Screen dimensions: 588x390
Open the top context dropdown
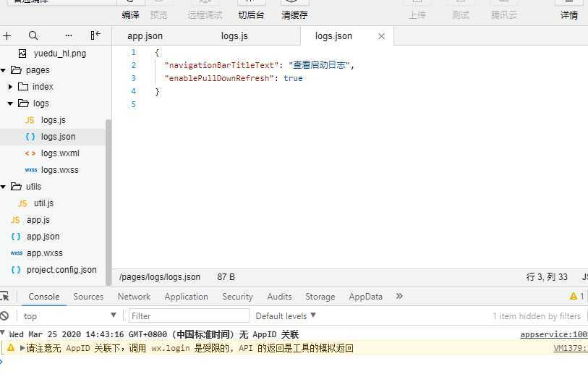pyautogui.click(x=69, y=315)
